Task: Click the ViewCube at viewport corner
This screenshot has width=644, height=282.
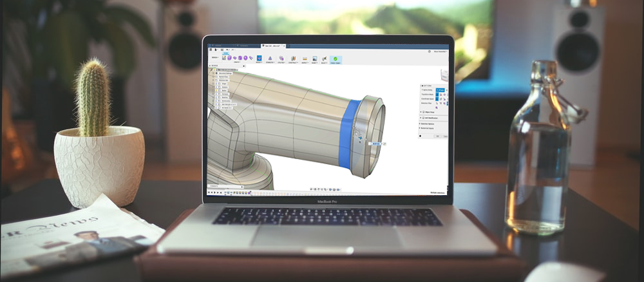Action: pos(445,75)
